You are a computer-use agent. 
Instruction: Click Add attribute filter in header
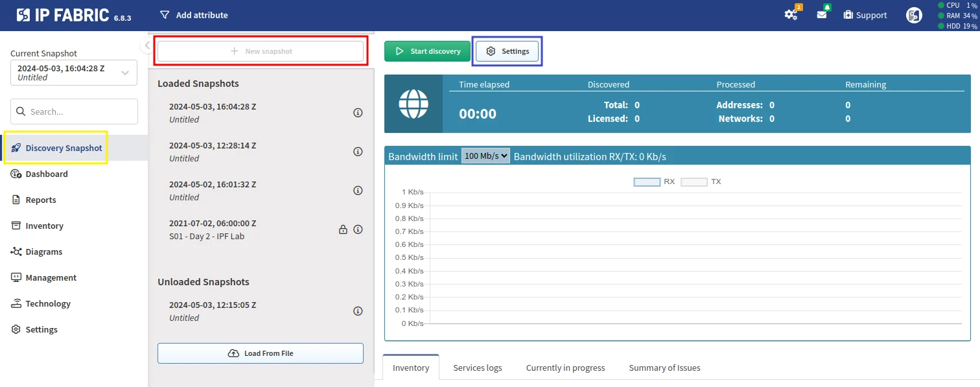point(194,15)
